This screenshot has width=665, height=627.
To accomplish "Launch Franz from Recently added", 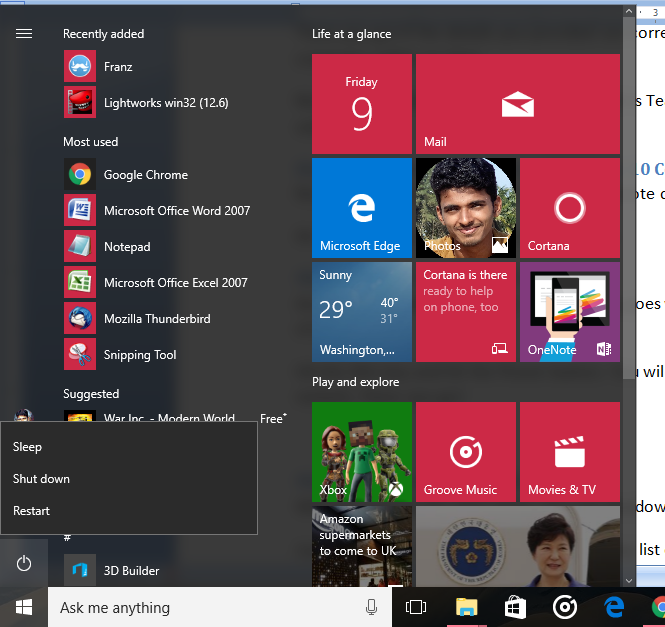I will click(x=176, y=67).
